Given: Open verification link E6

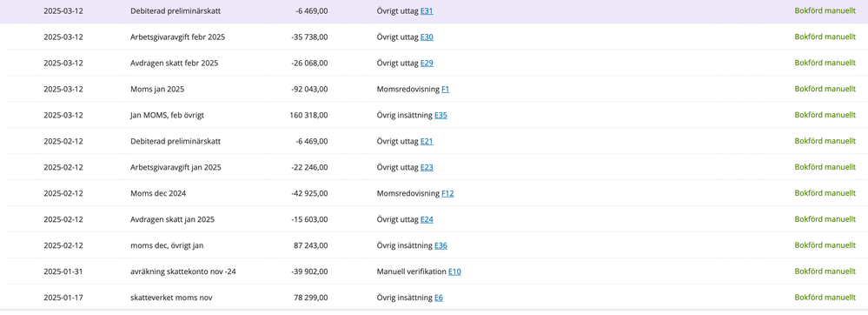Looking at the screenshot, I should point(439,298).
